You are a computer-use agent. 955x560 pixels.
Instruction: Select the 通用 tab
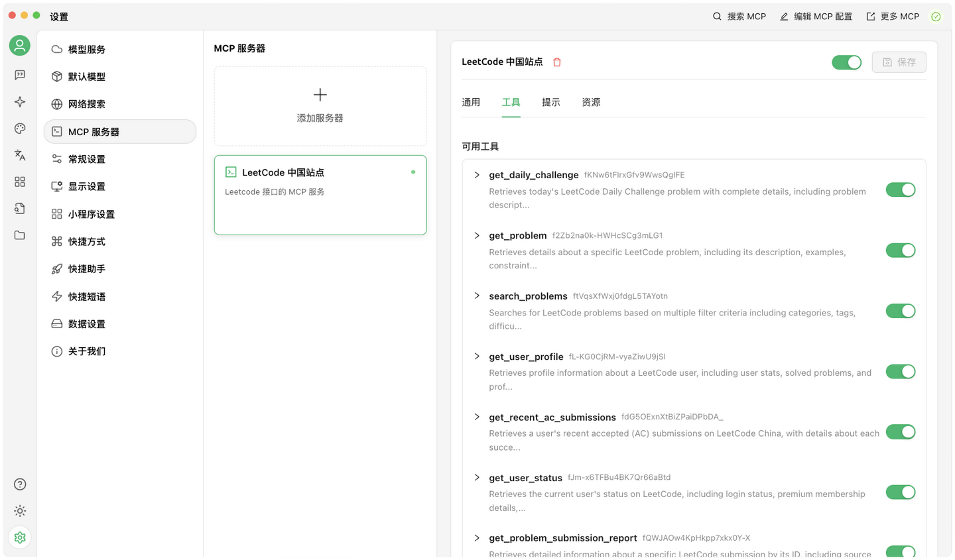coord(471,102)
